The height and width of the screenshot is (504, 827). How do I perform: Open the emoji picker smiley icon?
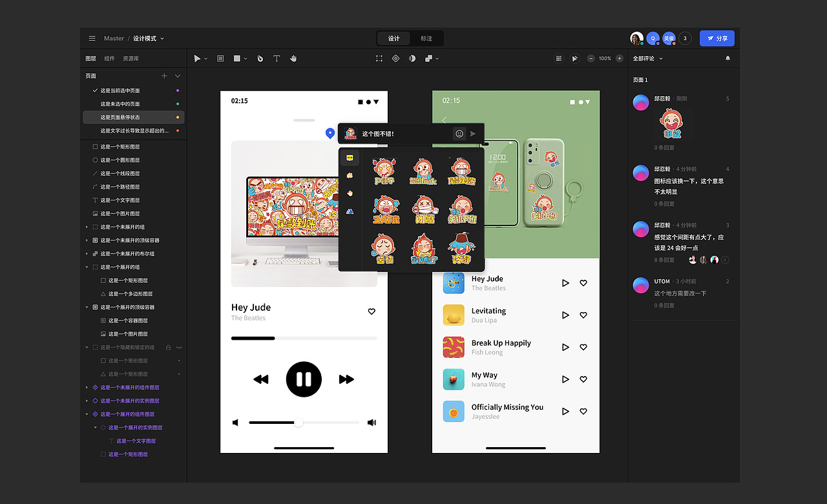pyautogui.click(x=459, y=134)
